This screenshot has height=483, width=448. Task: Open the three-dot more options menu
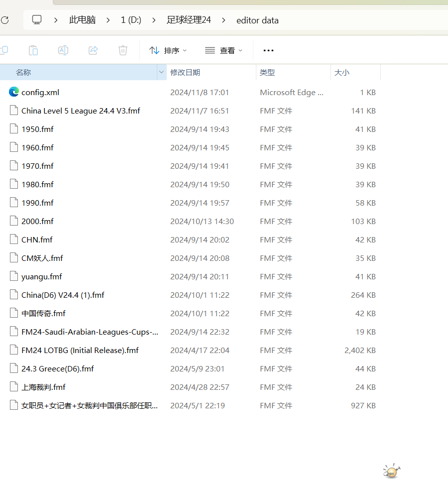[268, 50]
